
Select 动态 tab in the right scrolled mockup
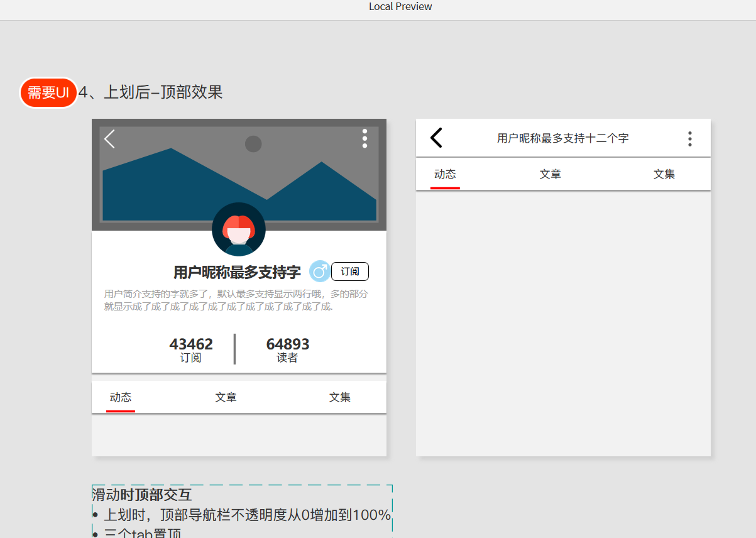tap(445, 174)
